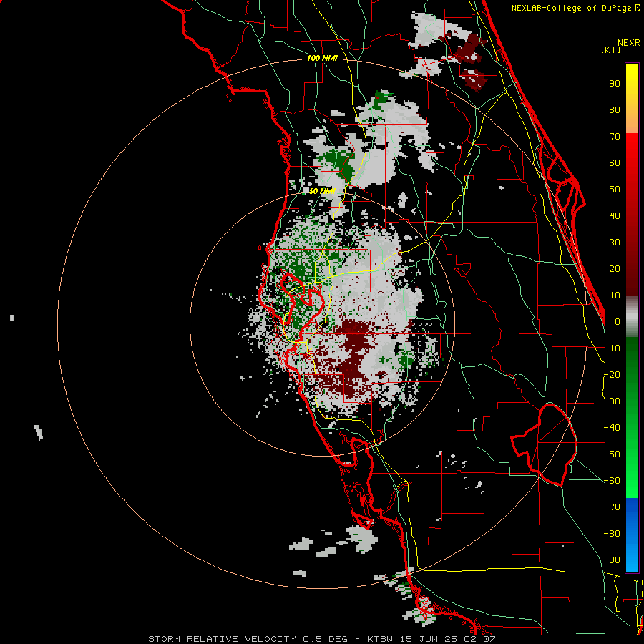The height and width of the screenshot is (644, 644).
Task: Click the -50 value on the velocity scale
Action: 612,454
